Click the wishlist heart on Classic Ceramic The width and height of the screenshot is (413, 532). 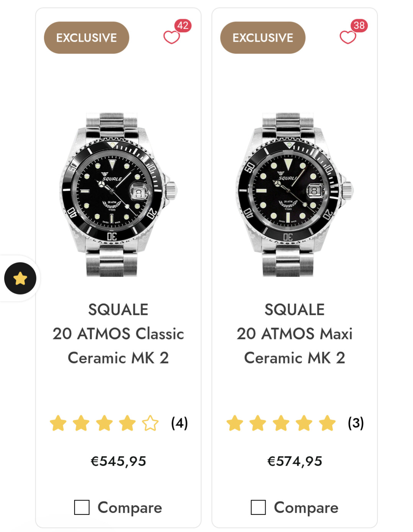click(x=171, y=37)
